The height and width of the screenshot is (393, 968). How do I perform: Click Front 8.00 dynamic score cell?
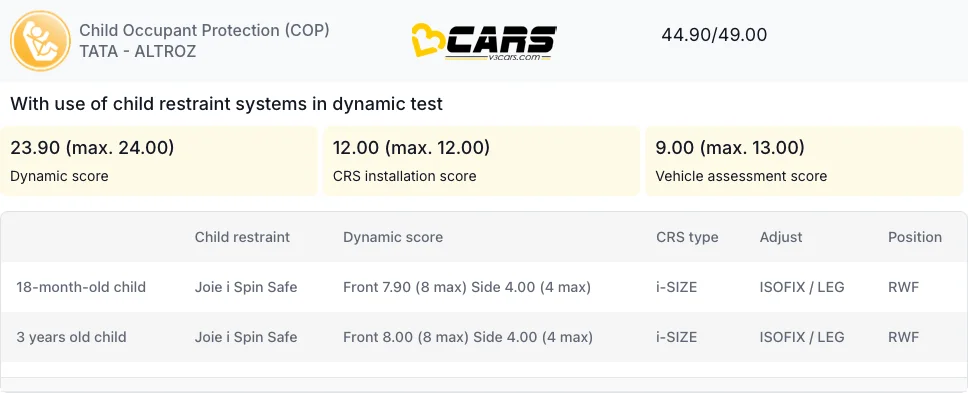468,337
